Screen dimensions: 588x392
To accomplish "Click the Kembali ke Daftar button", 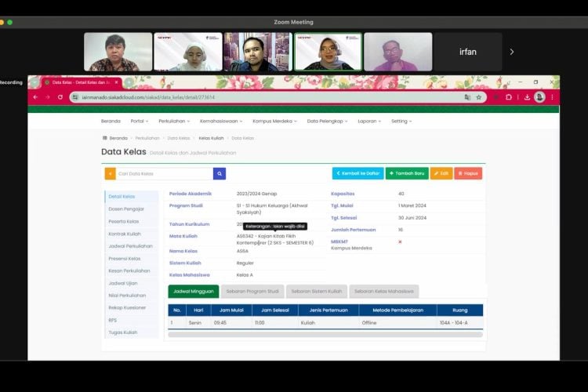I will 358,173.
